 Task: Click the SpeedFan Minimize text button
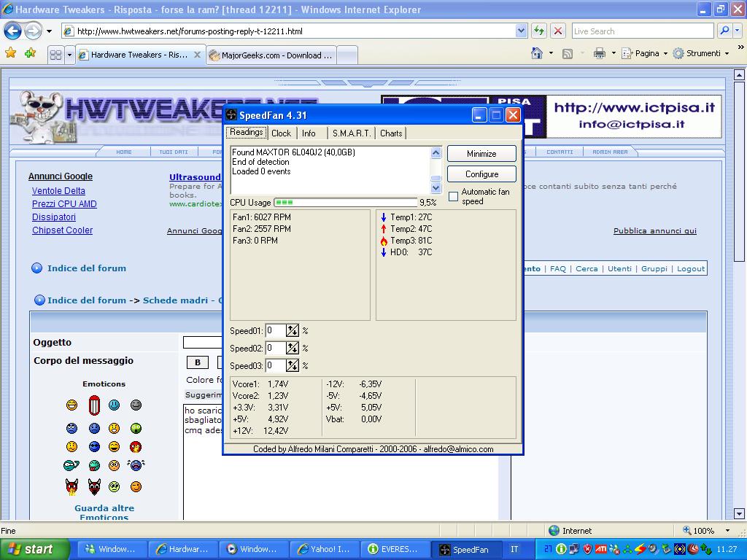tap(481, 154)
